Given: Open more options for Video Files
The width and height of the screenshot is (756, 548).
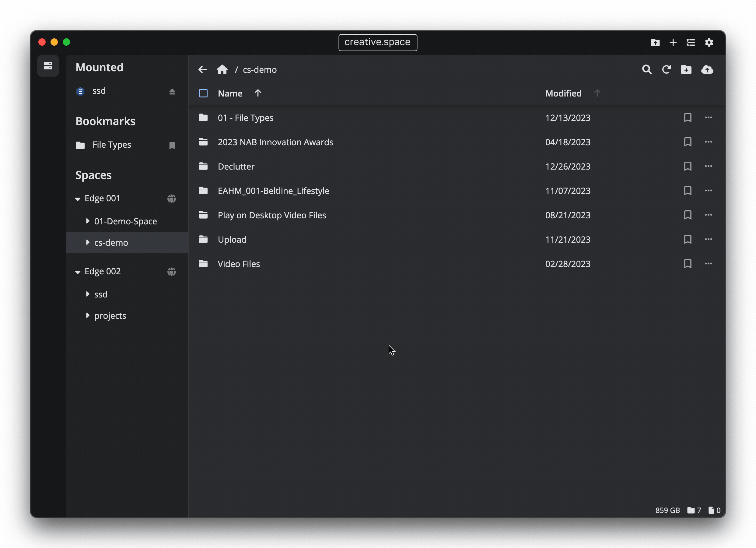Looking at the screenshot, I should [x=708, y=263].
